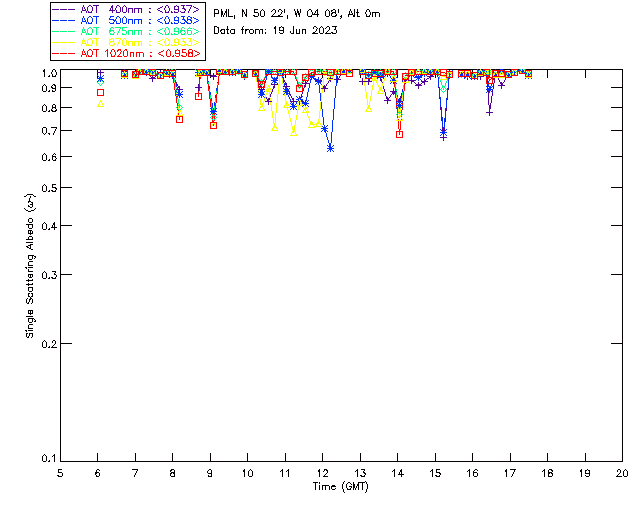Click the 'Data from: 19 Jun 2023' text

(x=275, y=31)
